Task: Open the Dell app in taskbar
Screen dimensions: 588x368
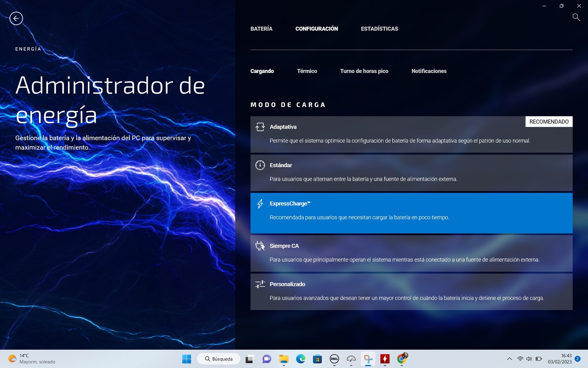Action: [x=334, y=359]
